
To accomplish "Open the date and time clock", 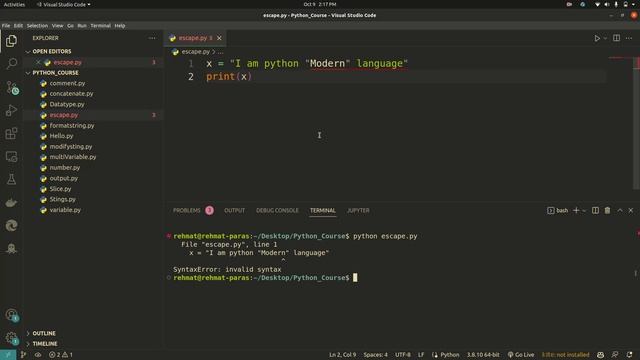I will [320, 4].
